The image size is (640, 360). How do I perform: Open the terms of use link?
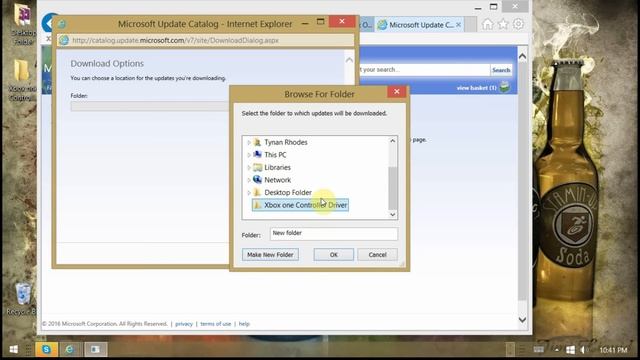tap(216, 324)
